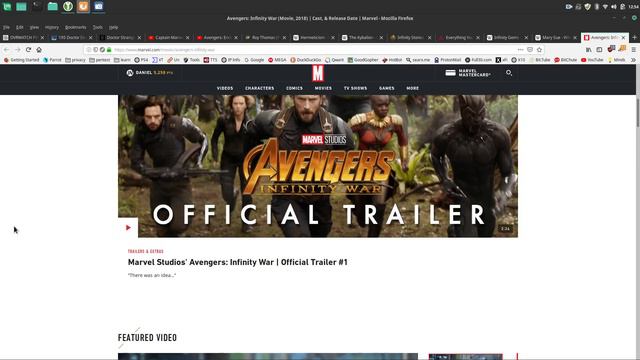This screenshot has height=360, width=640.
Task: Open the privacy bookmarks folder
Action: click(x=76, y=60)
